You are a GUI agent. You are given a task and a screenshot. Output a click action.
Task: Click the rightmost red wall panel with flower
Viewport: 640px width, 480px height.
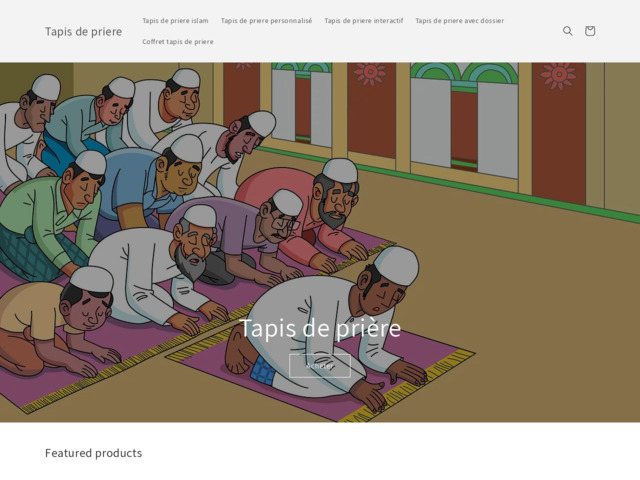pos(558,131)
